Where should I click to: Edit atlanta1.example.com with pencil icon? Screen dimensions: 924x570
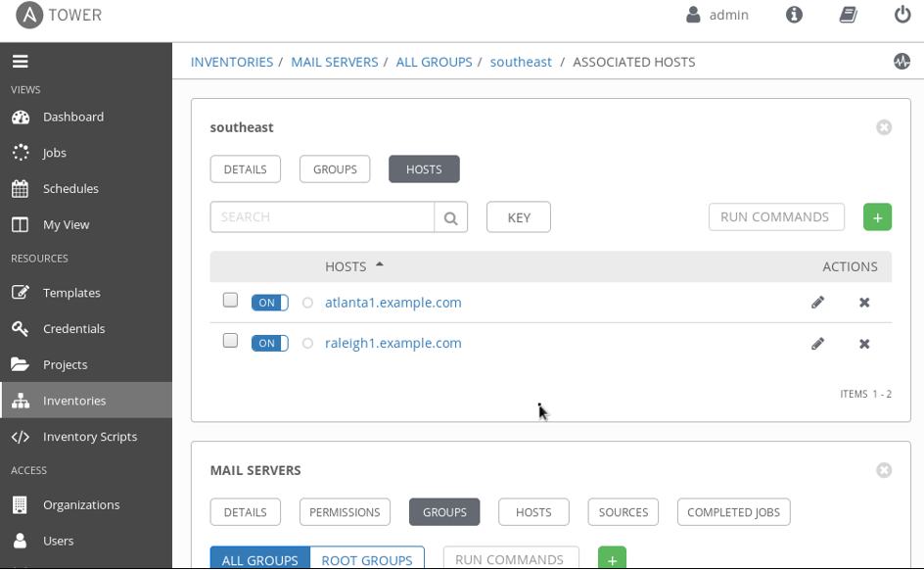[x=817, y=303]
